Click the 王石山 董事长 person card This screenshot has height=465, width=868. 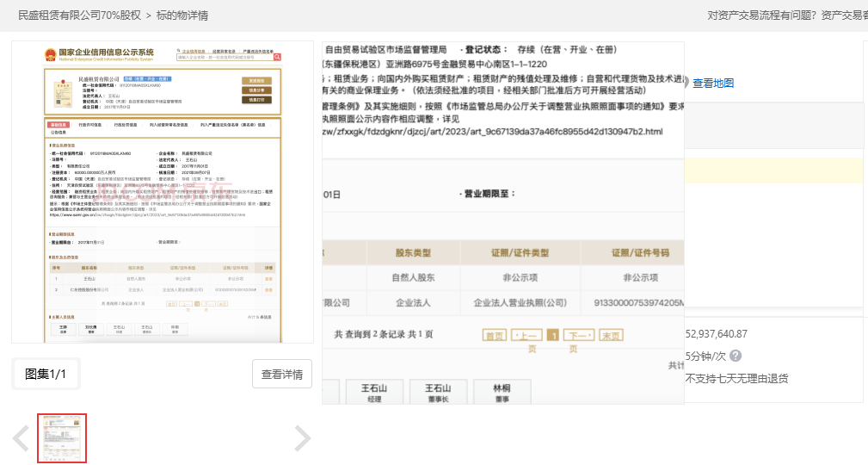click(x=438, y=392)
